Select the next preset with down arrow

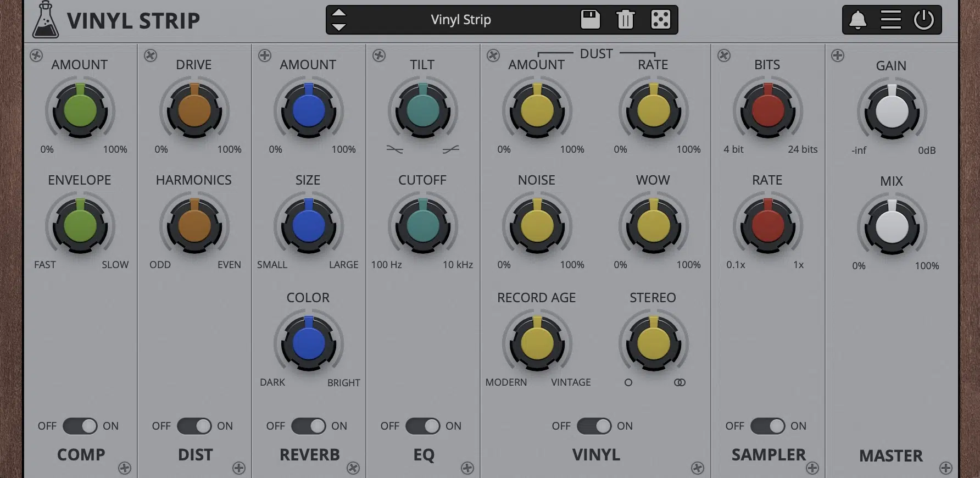[x=339, y=26]
